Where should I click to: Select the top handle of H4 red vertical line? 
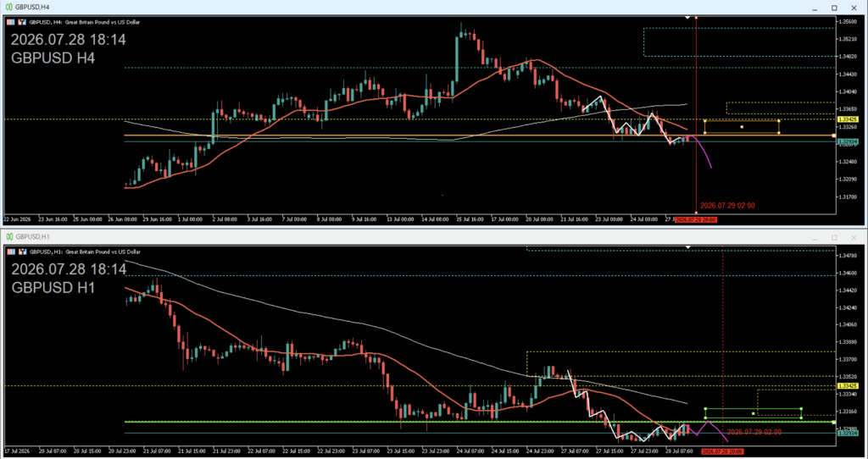pos(696,18)
